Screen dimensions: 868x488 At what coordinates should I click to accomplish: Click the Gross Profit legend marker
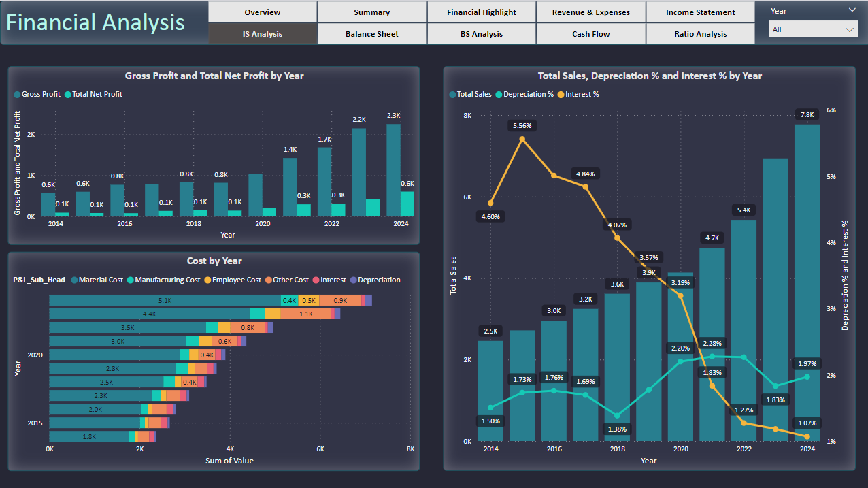click(18, 95)
